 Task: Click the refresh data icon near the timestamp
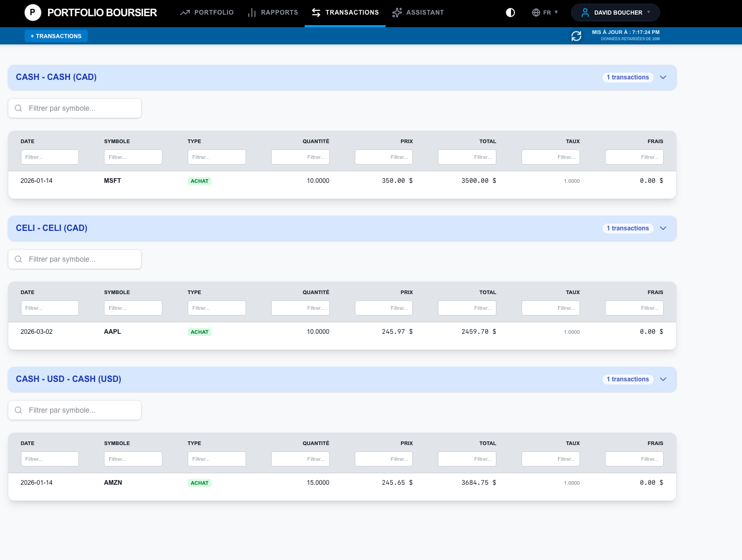tap(576, 36)
